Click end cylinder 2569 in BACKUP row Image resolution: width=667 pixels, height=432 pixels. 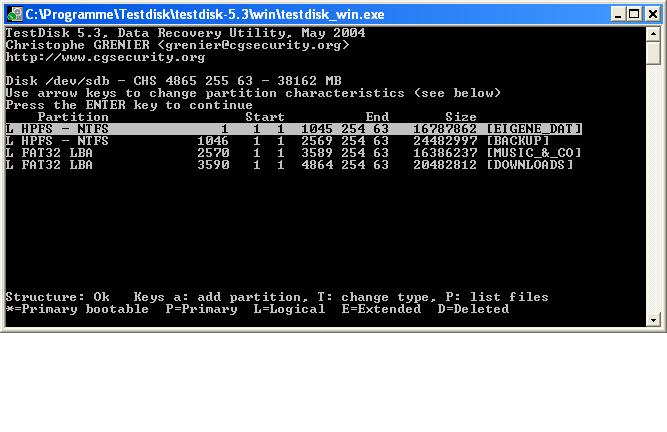pos(317,141)
